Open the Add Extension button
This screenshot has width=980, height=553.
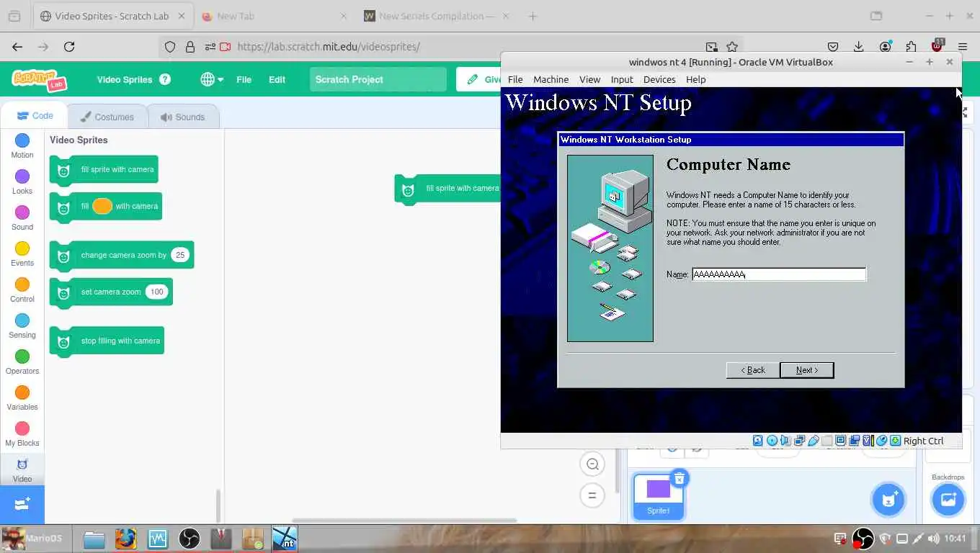(x=22, y=504)
